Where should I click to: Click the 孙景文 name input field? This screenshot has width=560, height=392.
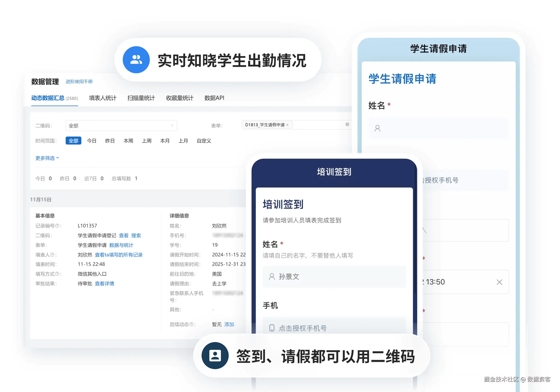(334, 277)
